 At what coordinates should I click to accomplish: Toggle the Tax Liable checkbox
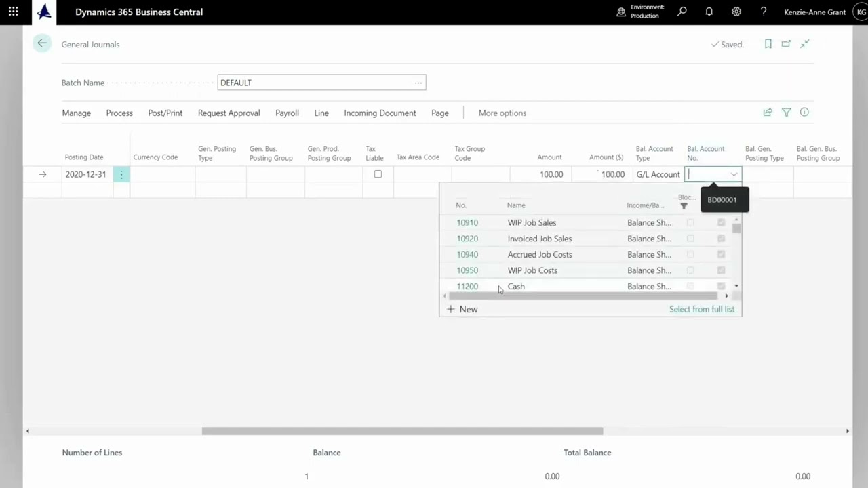[x=378, y=174]
